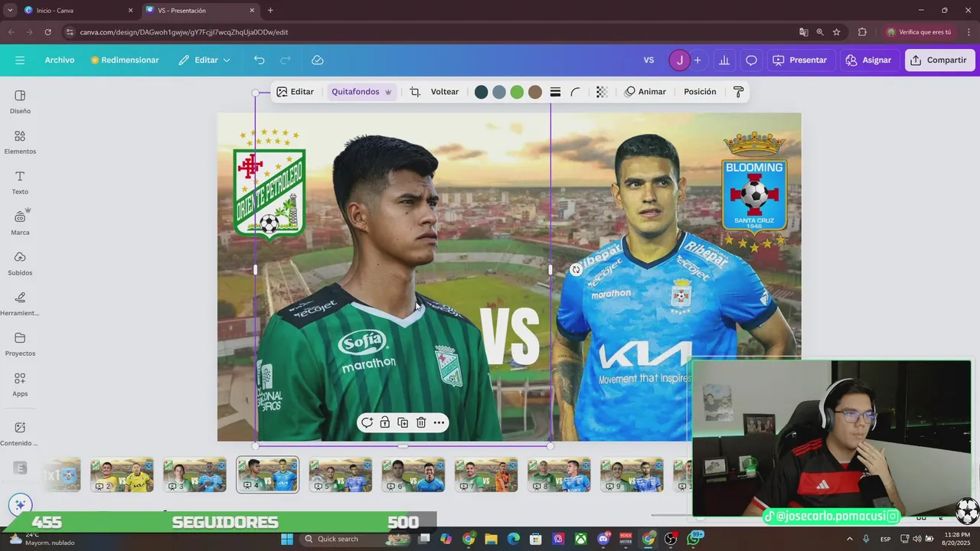
Task: Open more options three-dot menu
Action: [x=439, y=422]
